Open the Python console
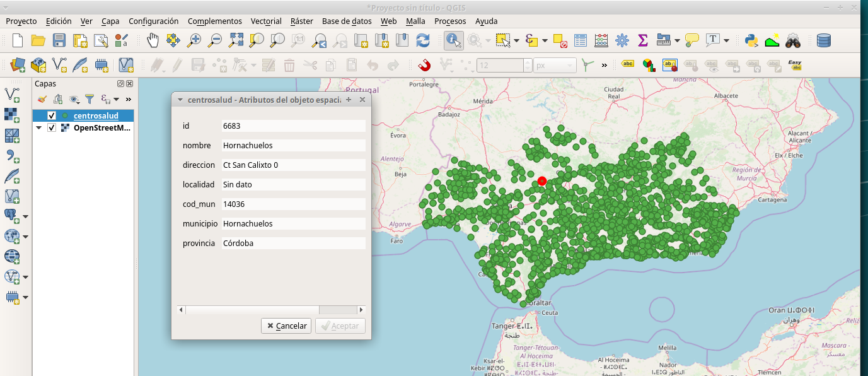Screen dimensions: 868x376 [751, 40]
